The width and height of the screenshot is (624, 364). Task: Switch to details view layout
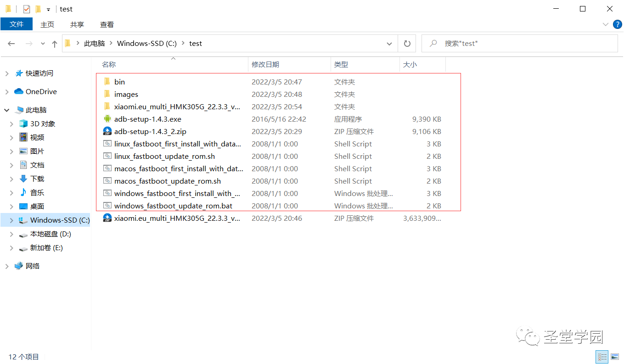tap(602, 357)
